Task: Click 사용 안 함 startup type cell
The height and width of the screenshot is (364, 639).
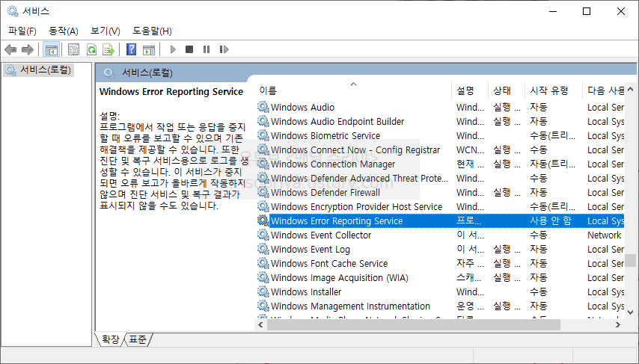Action: 551,220
